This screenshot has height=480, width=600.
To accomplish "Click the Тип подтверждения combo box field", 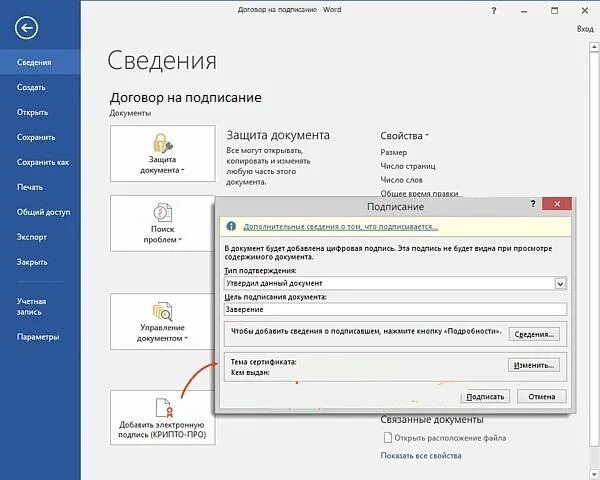I will pos(395,284).
